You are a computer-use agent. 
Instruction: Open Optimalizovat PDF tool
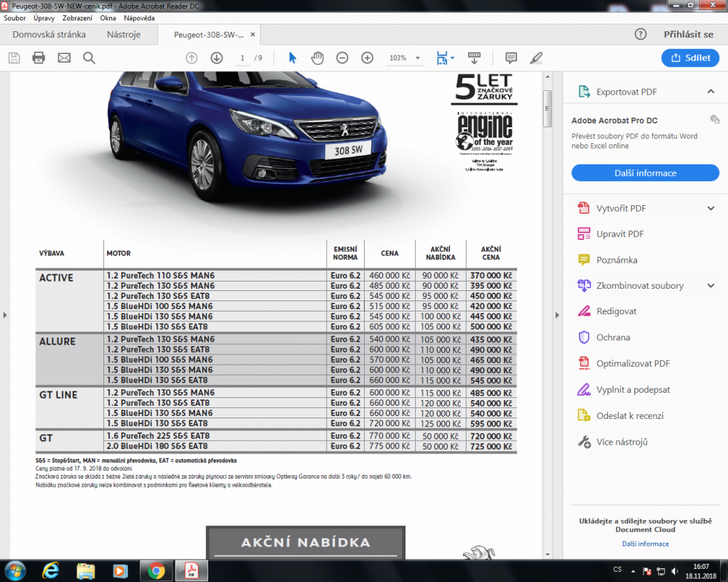click(624, 364)
